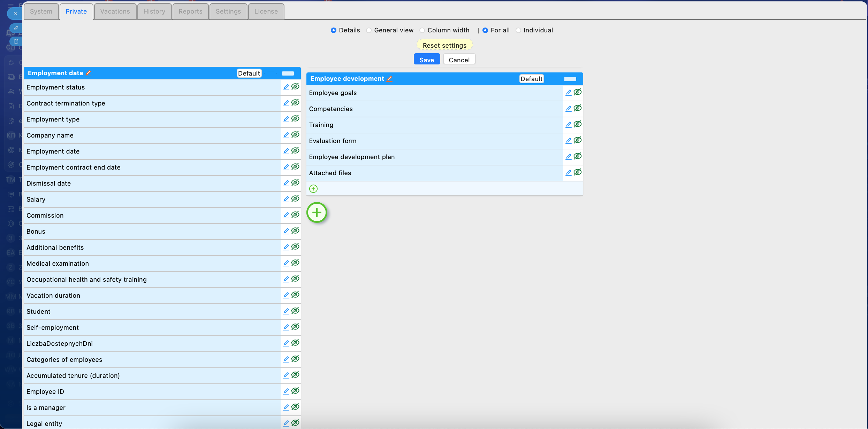Click Default in Employment data header
868x429 pixels.
click(x=249, y=73)
